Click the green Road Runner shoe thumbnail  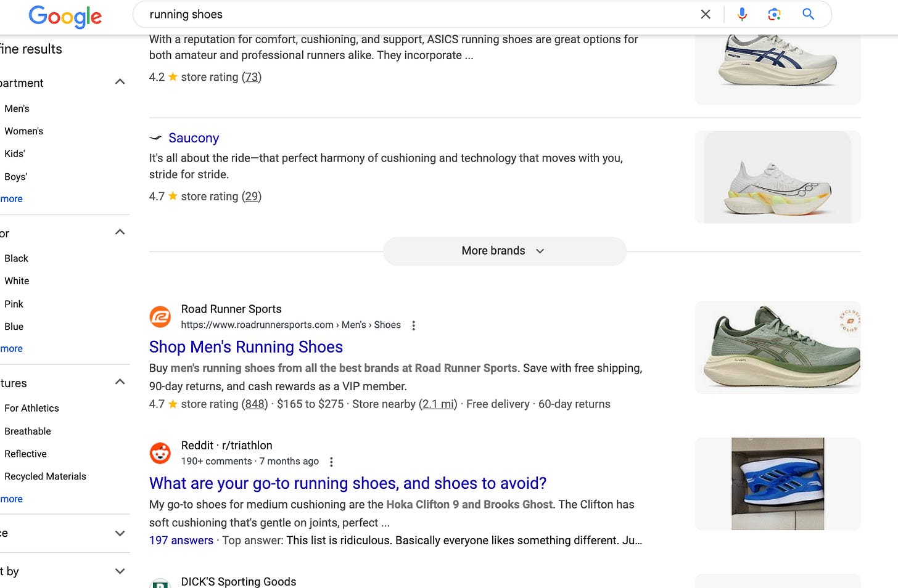(778, 348)
